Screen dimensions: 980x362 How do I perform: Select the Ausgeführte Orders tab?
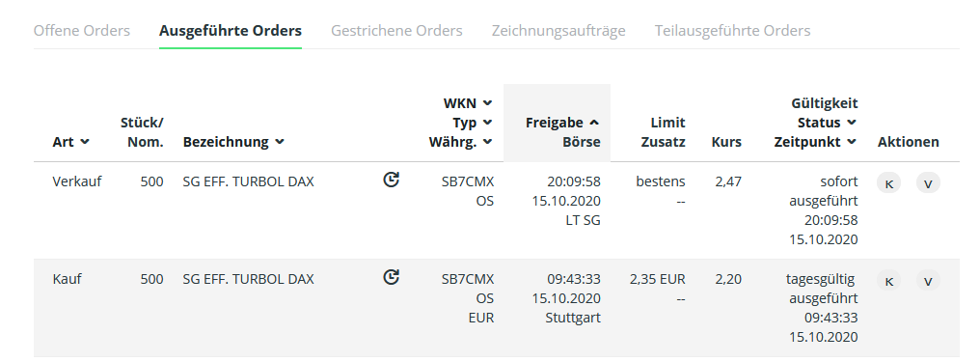click(231, 31)
